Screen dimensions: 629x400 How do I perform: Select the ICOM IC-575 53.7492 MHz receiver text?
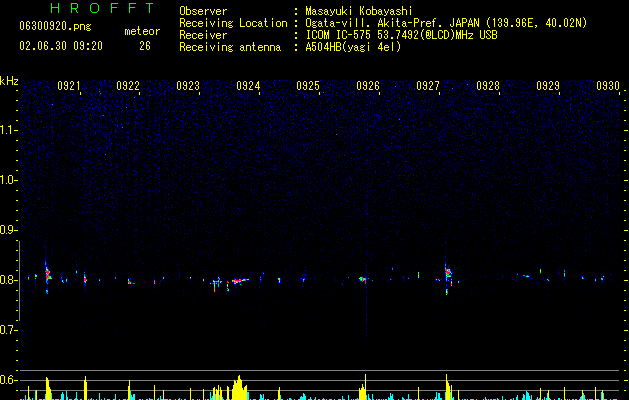point(401,35)
